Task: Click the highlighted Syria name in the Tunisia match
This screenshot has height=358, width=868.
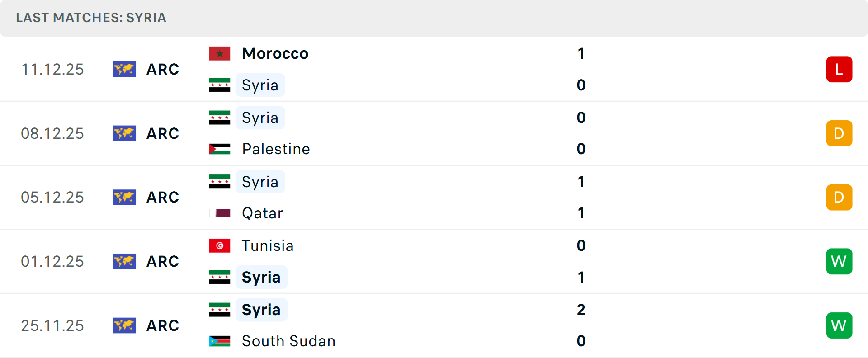Action: (261, 277)
